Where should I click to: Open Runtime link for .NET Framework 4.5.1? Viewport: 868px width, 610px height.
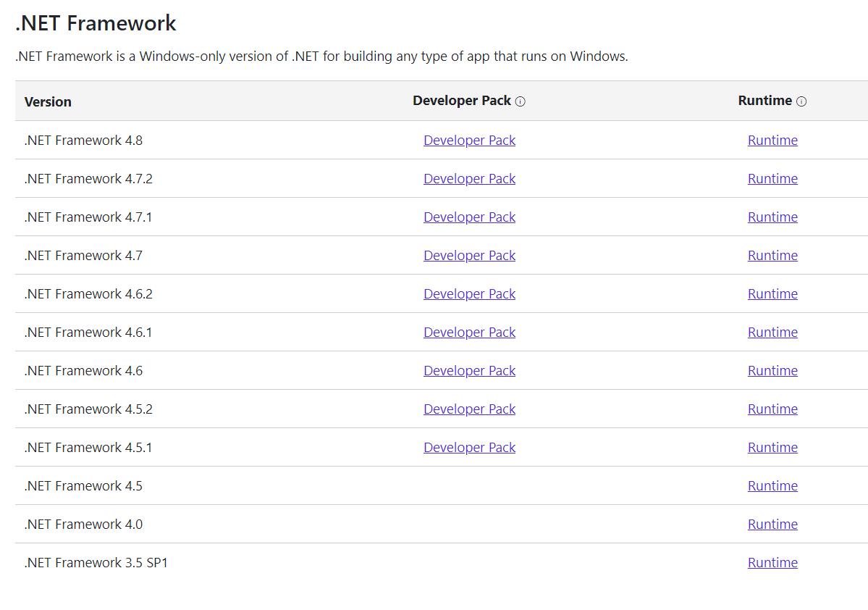[x=772, y=448]
